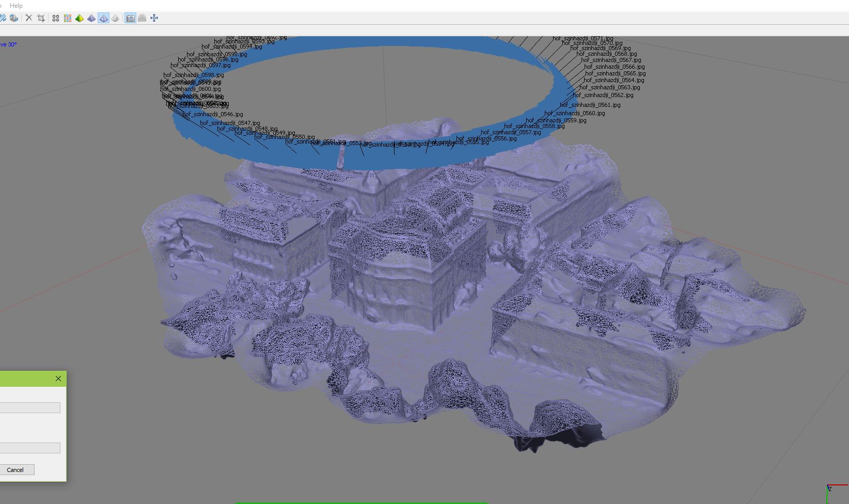
Task: Switch to colored Dense Cloud view
Action: pos(68,18)
